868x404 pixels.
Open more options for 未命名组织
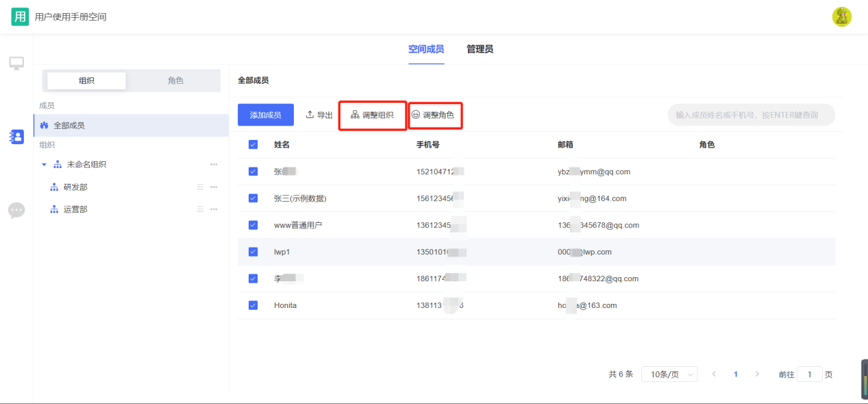[214, 165]
